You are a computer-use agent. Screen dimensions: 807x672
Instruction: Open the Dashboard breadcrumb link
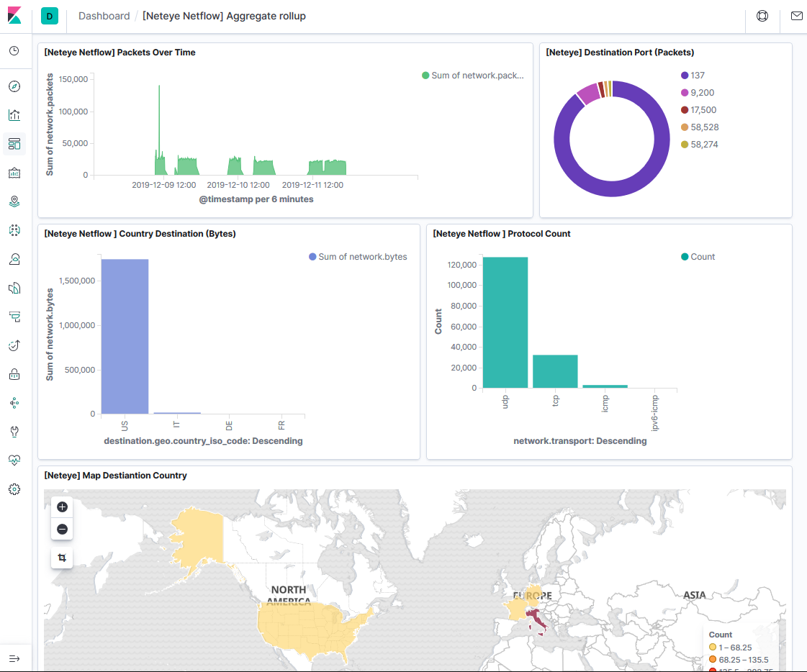click(104, 15)
